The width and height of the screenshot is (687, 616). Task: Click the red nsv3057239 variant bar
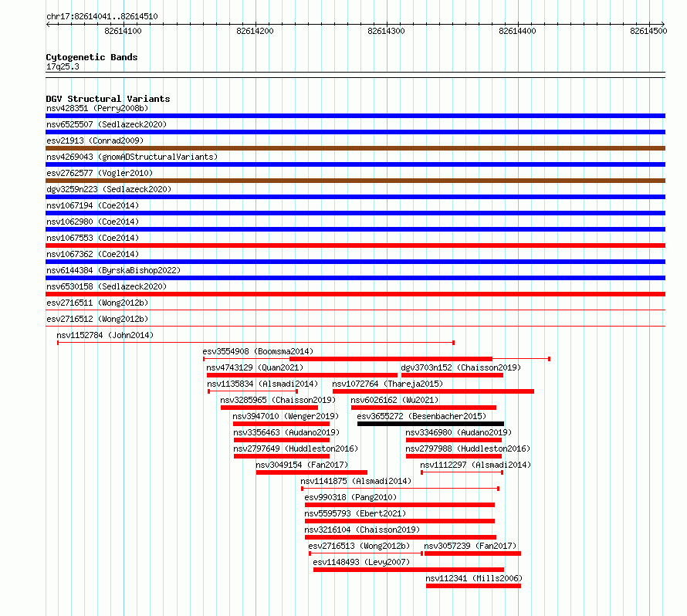(x=472, y=553)
